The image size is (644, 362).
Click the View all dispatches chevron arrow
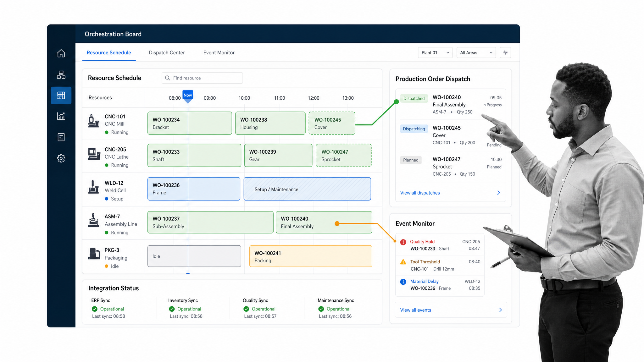(x=499, y=193)
